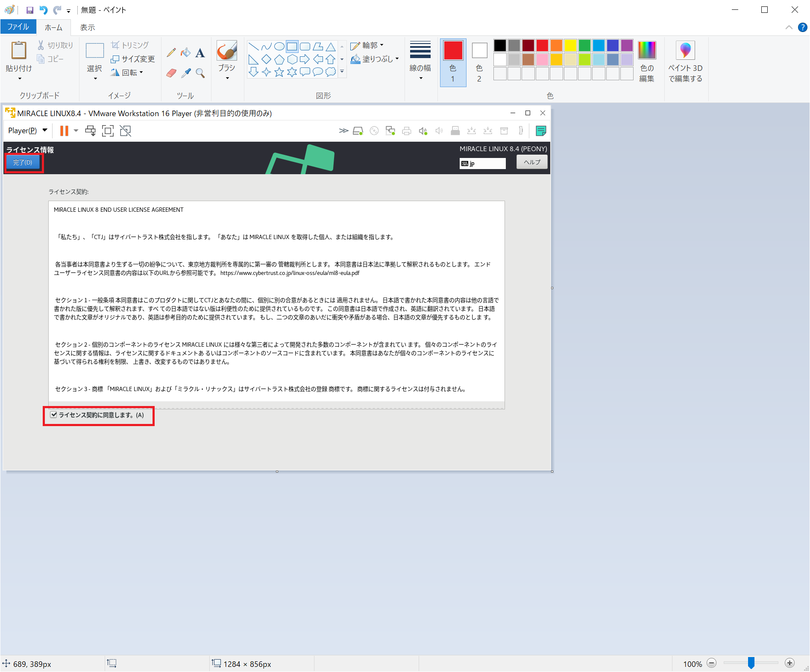
Task: Click the Undo icon in the title bar
Action: pos(43,10)
